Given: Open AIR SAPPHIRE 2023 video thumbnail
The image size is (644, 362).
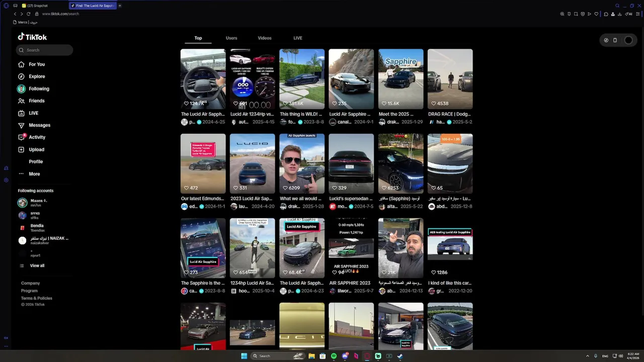Looking at the screenshot, I should pyautogui.click(x=351, y=248).
